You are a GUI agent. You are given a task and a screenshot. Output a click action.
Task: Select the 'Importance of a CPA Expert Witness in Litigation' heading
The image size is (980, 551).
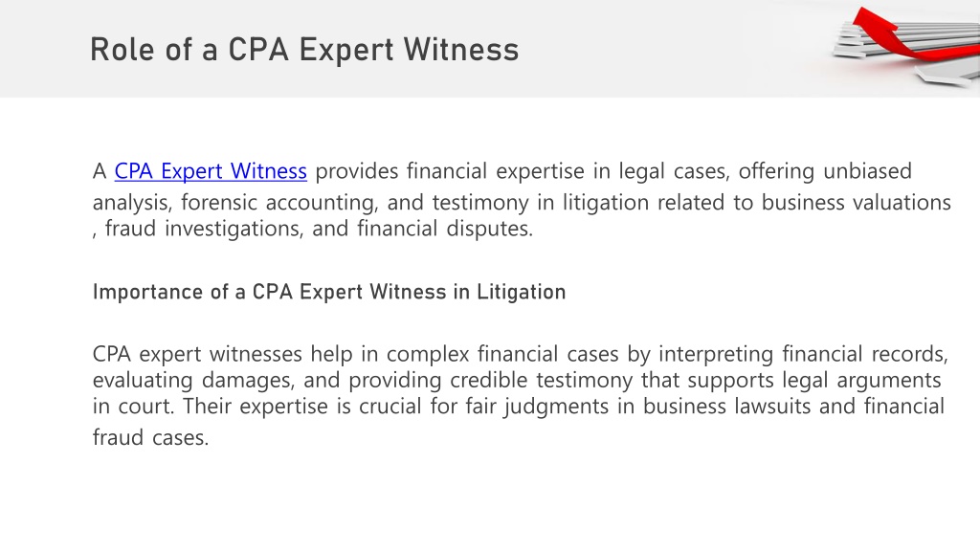(329, 293)
